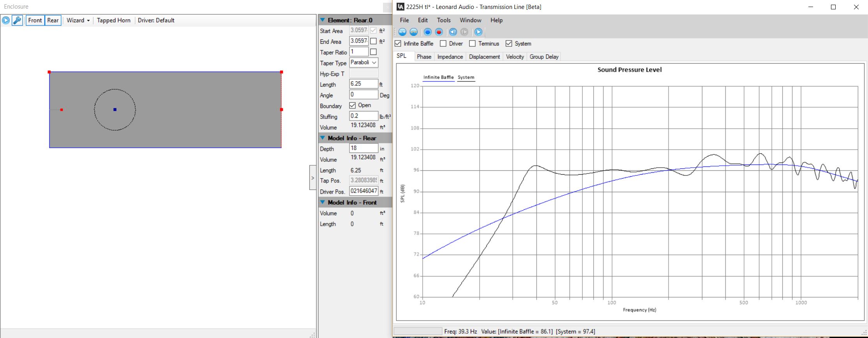Image resolution: width=868 pixels, height=338 pixels.
Task: Click the 'Freq: 39.3 Hz' status readout
Action: [x=460, y=332]
